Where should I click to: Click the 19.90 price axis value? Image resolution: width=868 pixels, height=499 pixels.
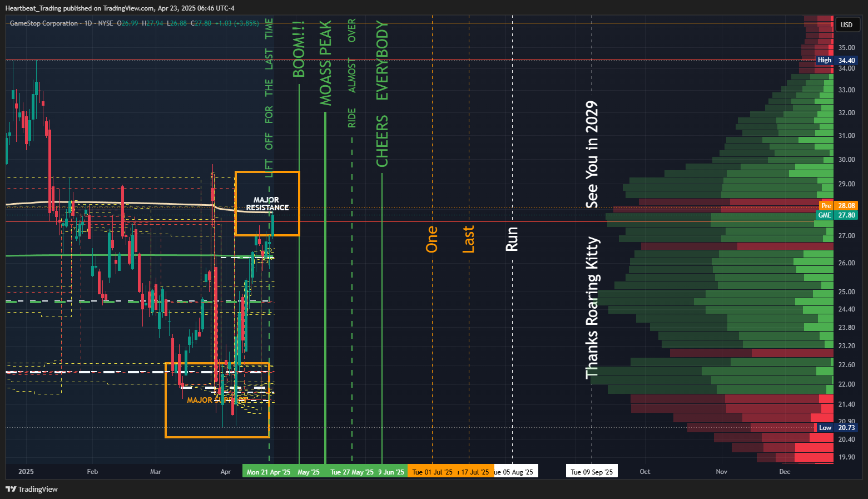tap(846, 457)
